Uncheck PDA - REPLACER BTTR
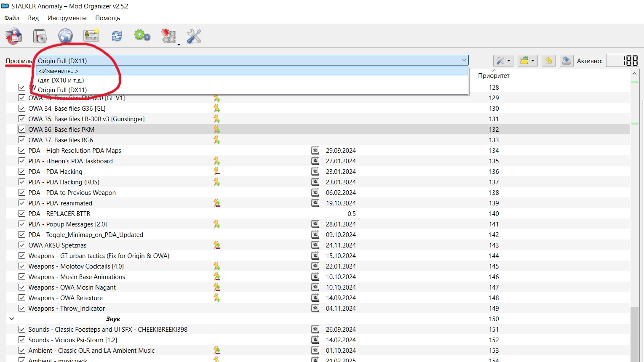644x362 pixels. 22,213
